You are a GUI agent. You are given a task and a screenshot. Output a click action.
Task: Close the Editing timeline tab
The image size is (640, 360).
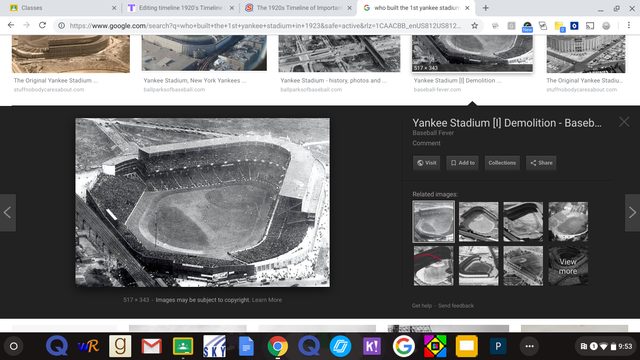231,8
